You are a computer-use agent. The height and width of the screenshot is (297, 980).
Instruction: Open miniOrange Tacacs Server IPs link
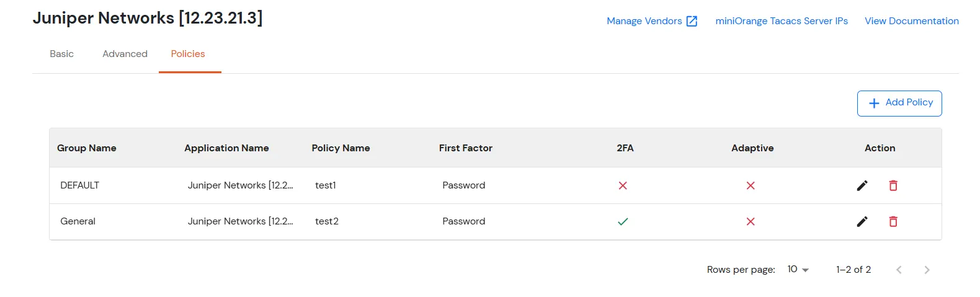[x=782, y=21]
